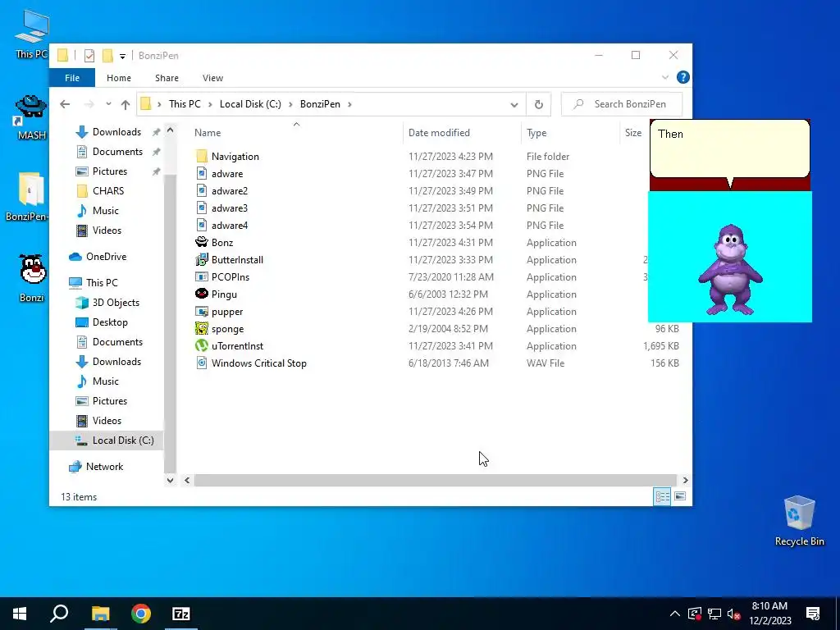Click the Refresh button in address bar
The height and width of the screenshot is (630, 840).
click(x=538, y=104)
